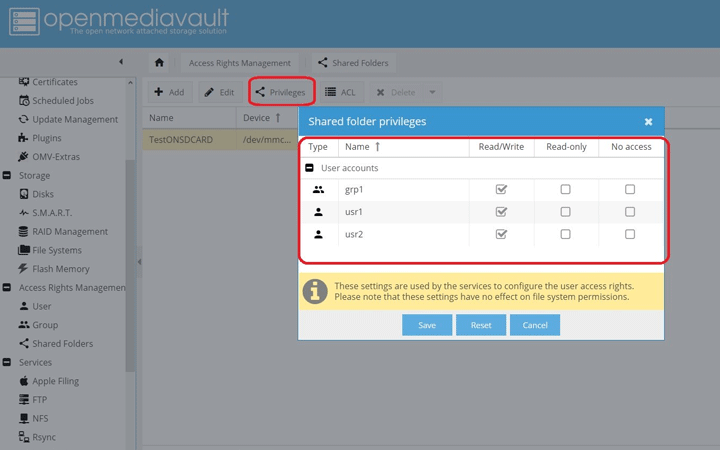Click the File Systems folder icon
Screen dimensions: 720x450
pos(24,250)
